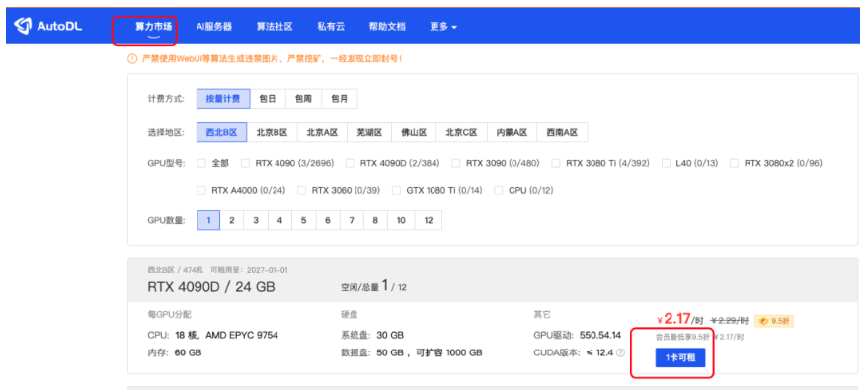Choose the 北京B区 region
This screenshot has width=868, height=390.
click(272, 132)
